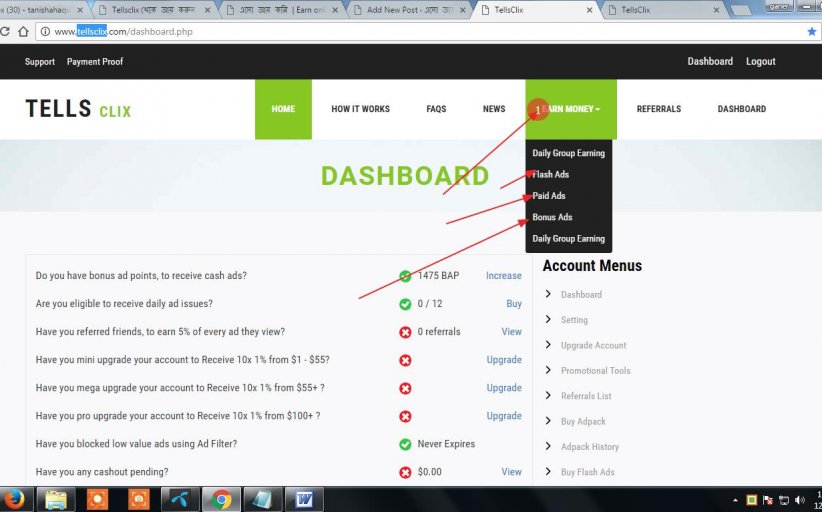Expand the Promotional Tools account menu item
The image size is (822, 512).
click(595, 371)
